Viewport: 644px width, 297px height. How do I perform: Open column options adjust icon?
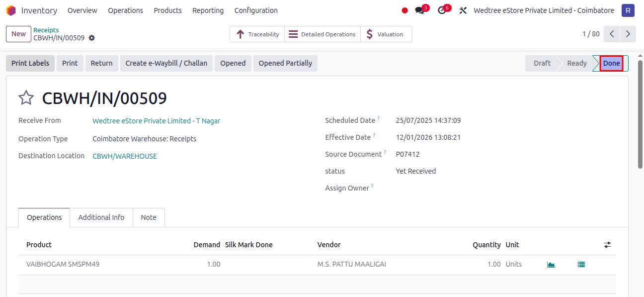pos(607,245)
